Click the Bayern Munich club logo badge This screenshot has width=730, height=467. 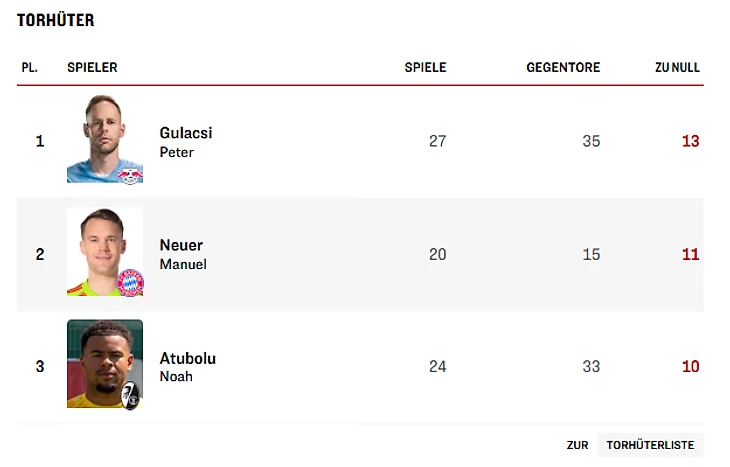coord(130,283)
